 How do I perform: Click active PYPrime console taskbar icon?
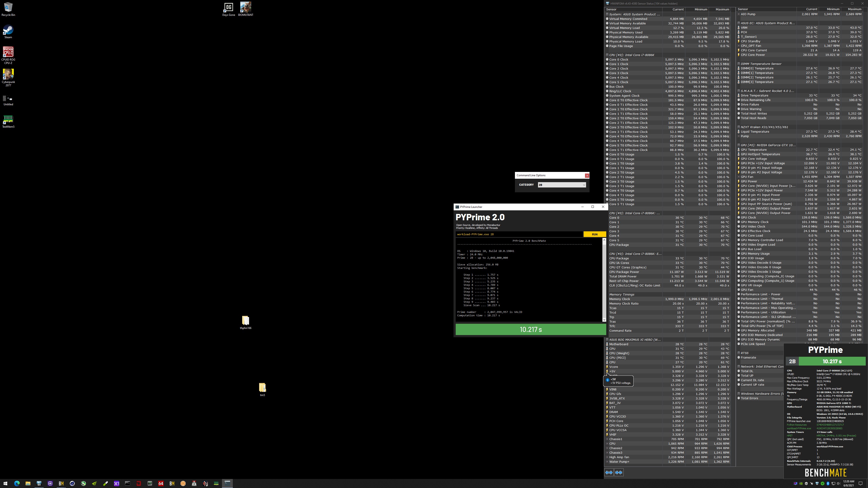[227, 483]
